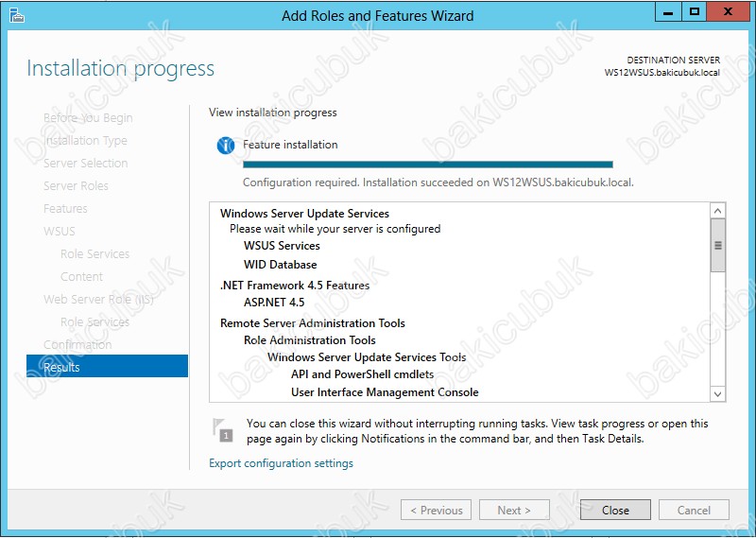This screenshot has height=538, width=756.
Task: Click the wizard icon in the title bar
Action: [17, 15]
